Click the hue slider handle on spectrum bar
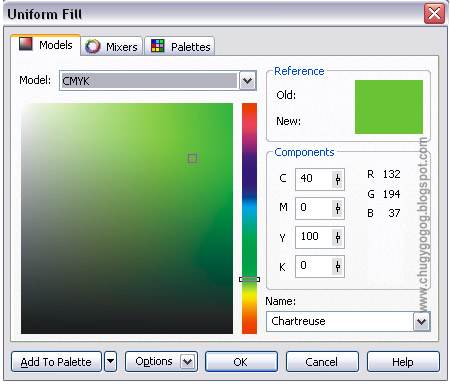This screenshot has height=384, width=450. tap(249, 279)
